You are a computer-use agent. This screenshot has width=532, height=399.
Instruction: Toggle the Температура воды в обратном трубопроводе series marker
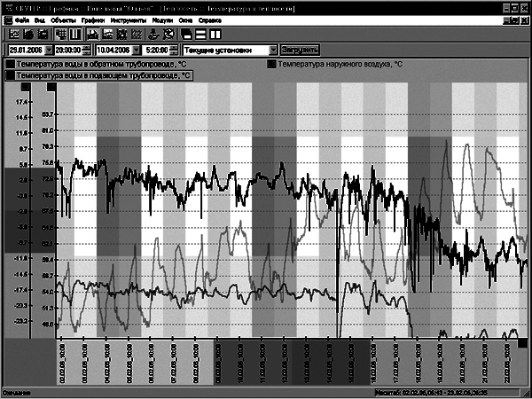[x=11, y=64]
